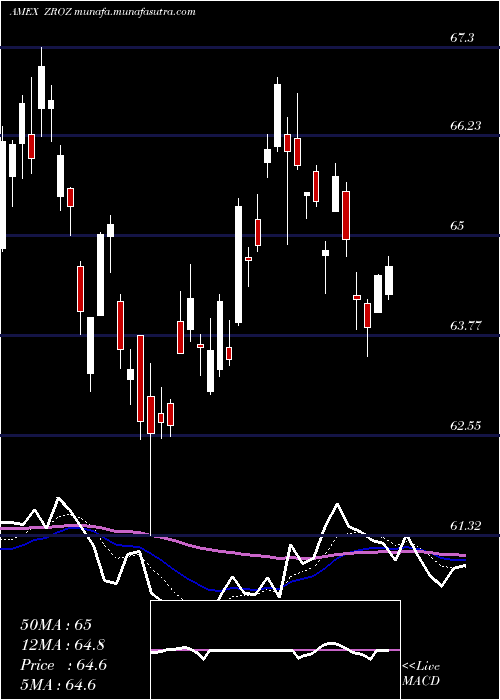Click inside the MACD inset chart

click(x=275, y=650)
